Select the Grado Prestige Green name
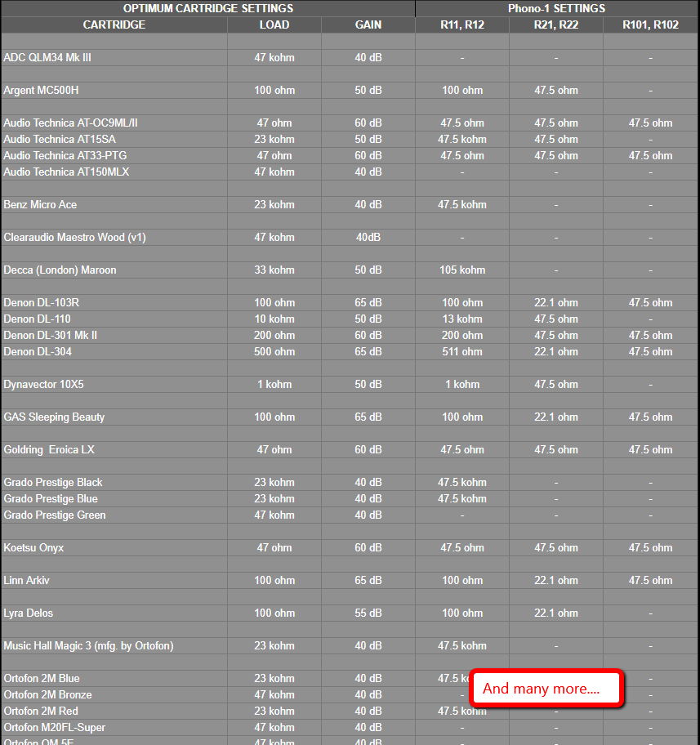 point(55,515)
